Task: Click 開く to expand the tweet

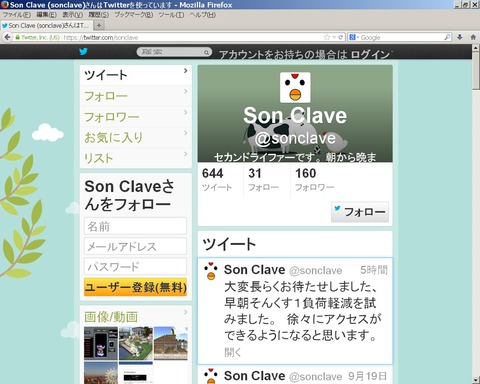Action: click(233, 352)
